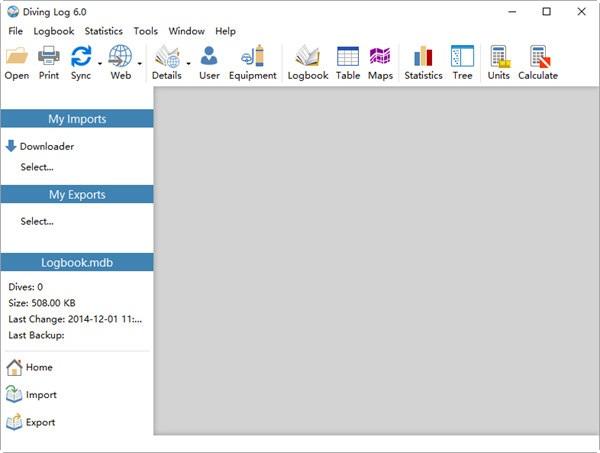Expand the Web dropdown arrow

point(139,63)
